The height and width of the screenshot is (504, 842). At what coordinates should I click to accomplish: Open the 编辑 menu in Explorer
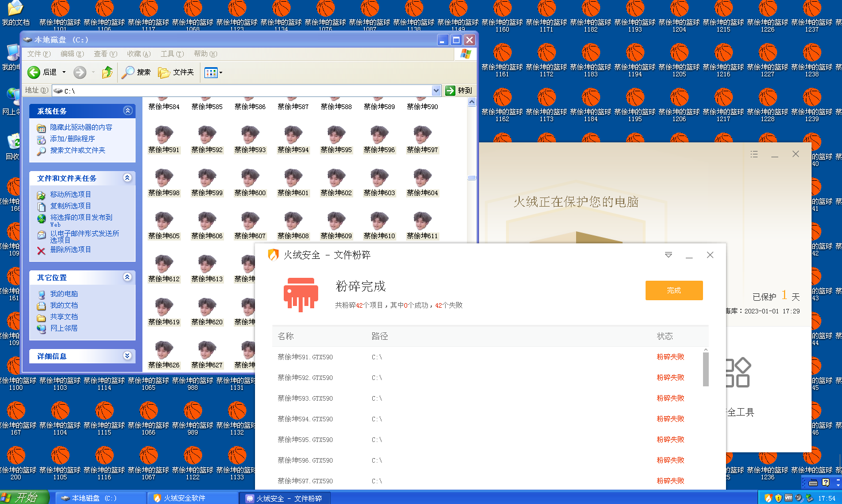(72, 54)
